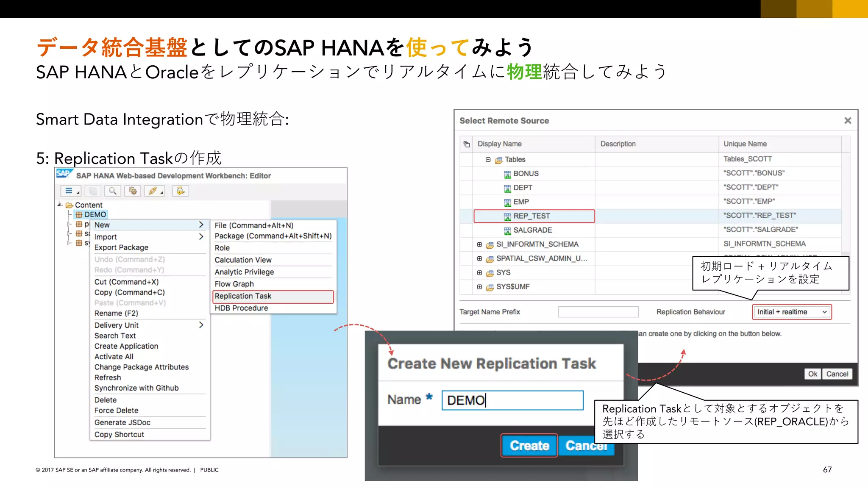The width and height of the screenshot is (868, 488).
Task: Click Cancel in Select Remote Source
Action: (x=837, y=374)
